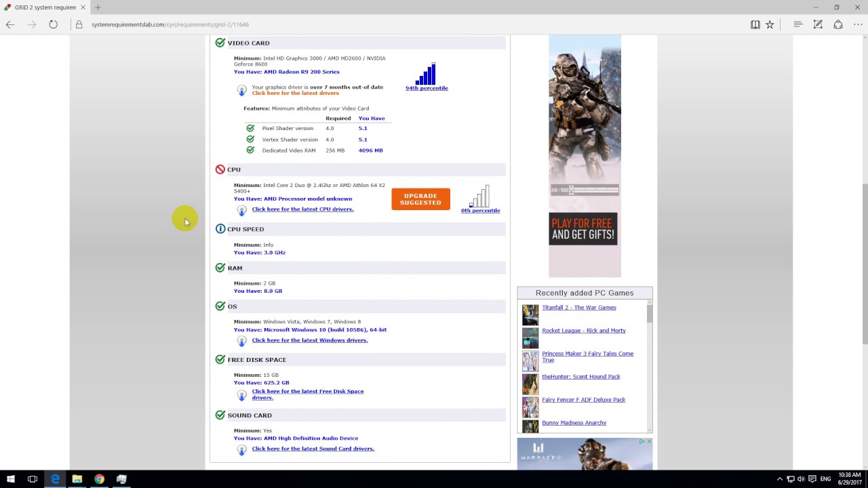
Task: Click the theHunter game thumbnail
Action: pyautogui.click(x=530, y=384)
